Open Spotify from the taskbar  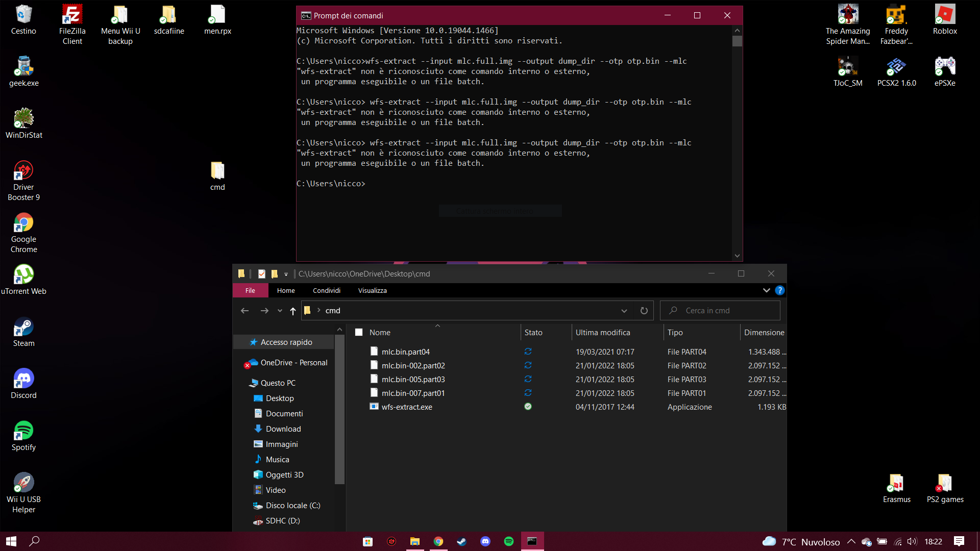pyautogui.click(x=508, y=541)
